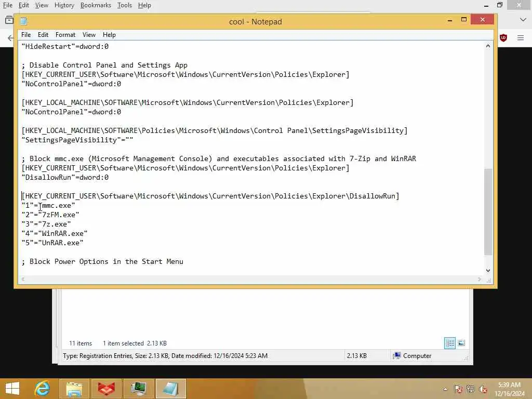Open Notepad's Format menu
The height and width of the screenshot is (399, 532).
click(65, 35)
